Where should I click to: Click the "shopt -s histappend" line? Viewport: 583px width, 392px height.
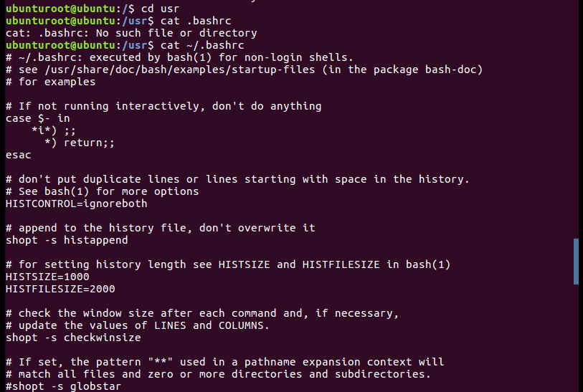pyautogui.click(x=67, y=240)
